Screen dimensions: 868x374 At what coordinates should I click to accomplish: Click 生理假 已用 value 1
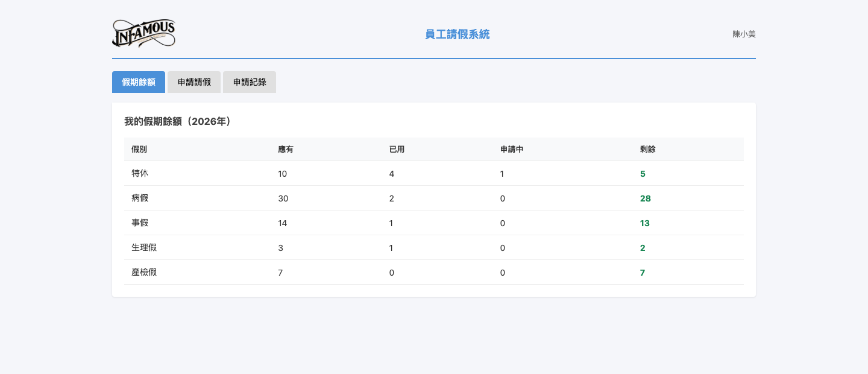coord(391,248)
